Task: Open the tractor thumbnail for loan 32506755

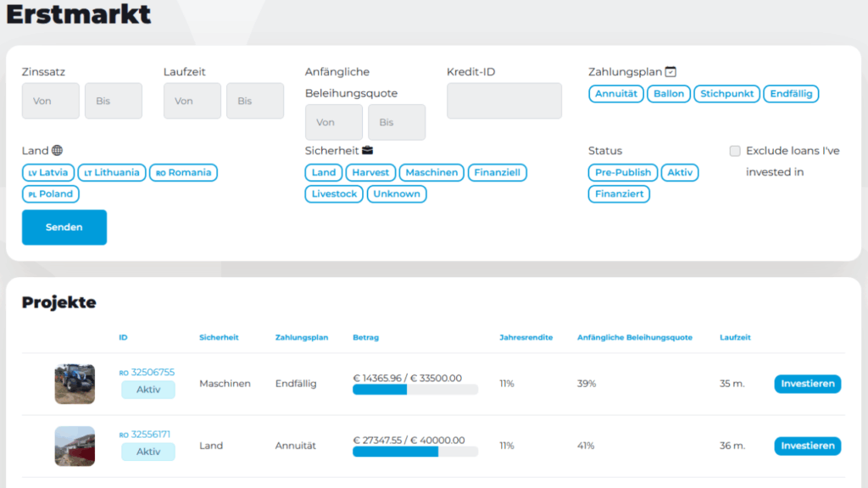Action: (75, 384)
